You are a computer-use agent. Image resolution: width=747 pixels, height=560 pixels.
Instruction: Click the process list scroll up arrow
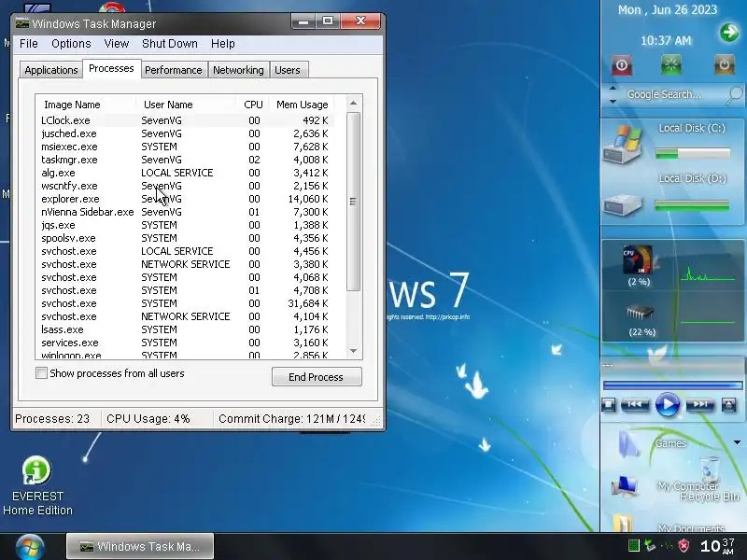tap(353, 103)
